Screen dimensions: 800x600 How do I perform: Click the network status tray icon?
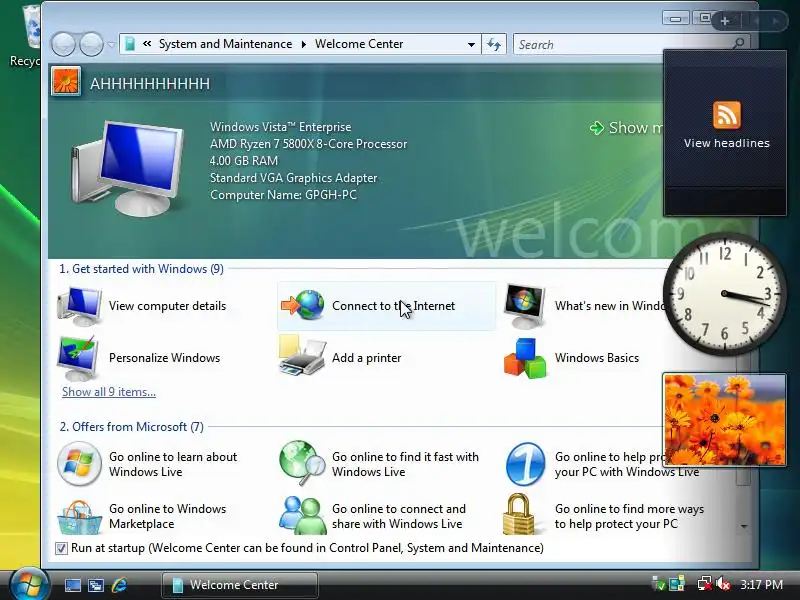click(x=705, y=584)
